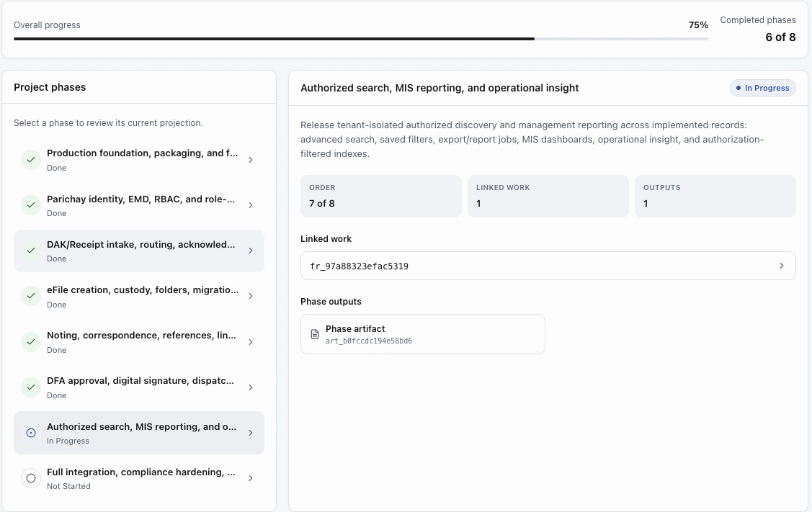The height and width of the screenshot is (512, 812).
Task: Click the 75% progress value
Action: pyautogui.click(x=698, y=25)
